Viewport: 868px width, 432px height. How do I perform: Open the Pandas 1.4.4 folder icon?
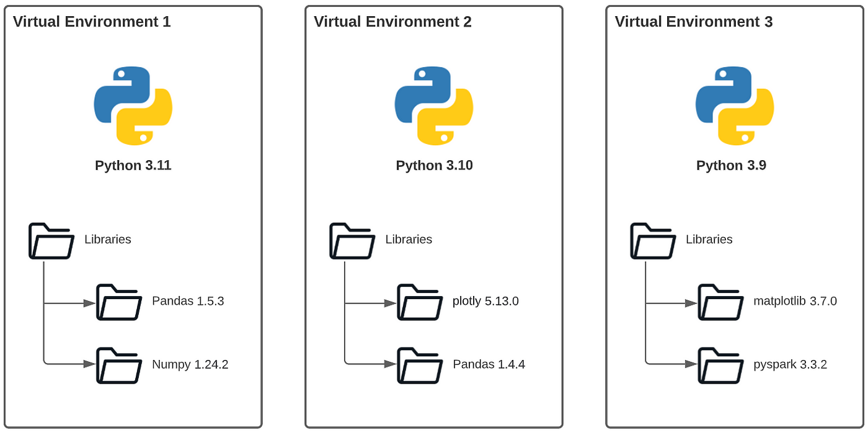(420, 365)
